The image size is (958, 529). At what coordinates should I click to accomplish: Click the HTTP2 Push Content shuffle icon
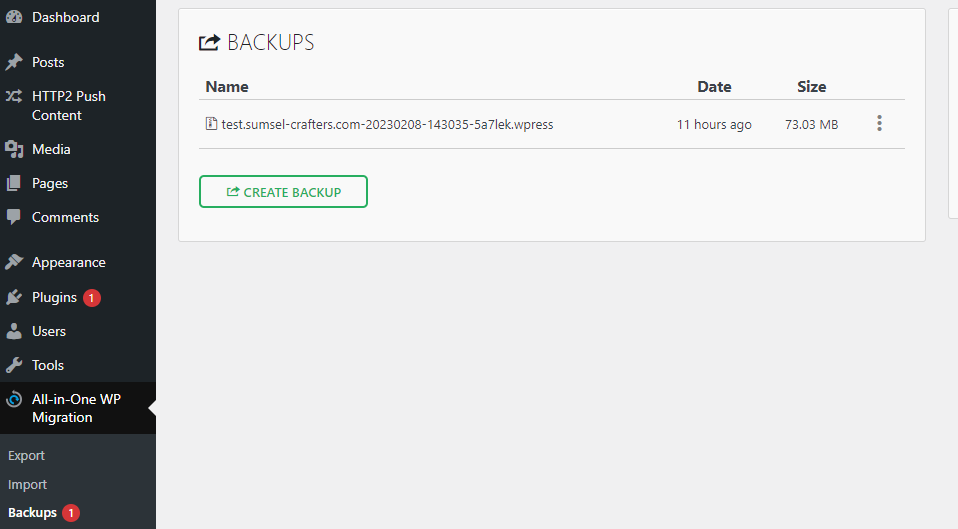[14, 97]
